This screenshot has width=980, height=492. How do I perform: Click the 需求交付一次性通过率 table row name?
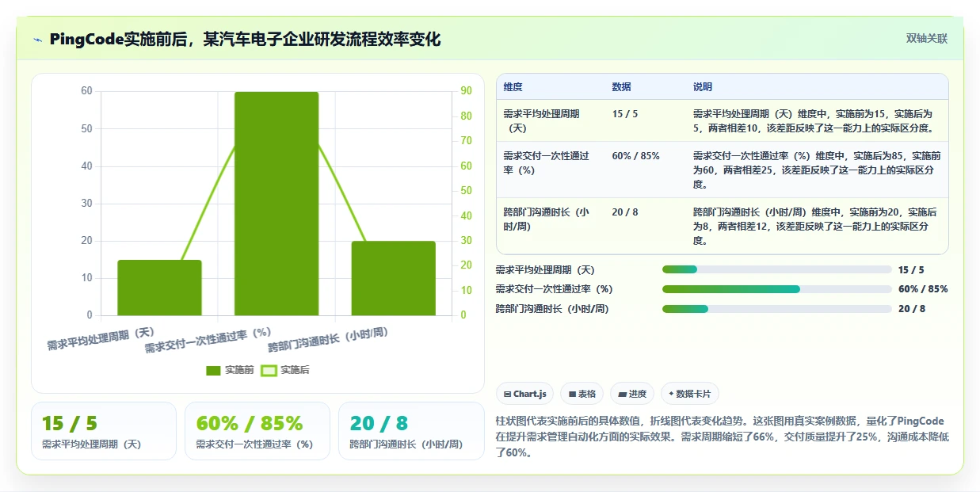tap(547, 162)
